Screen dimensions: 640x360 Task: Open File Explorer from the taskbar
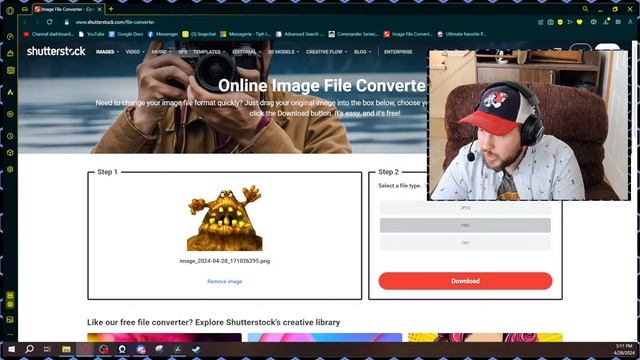click(x=66, y=349)
